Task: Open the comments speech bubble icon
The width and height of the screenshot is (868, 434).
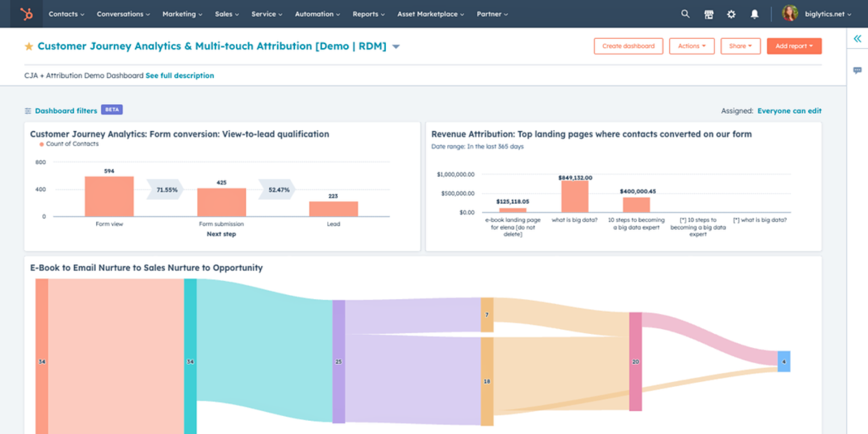Action: pos(857,71)
